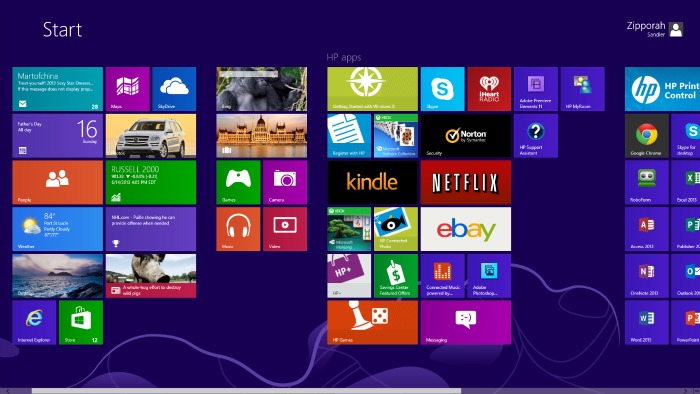Open the Maps tile
The height and width of the screenshot is (394, 700).
tap(128, 89)
